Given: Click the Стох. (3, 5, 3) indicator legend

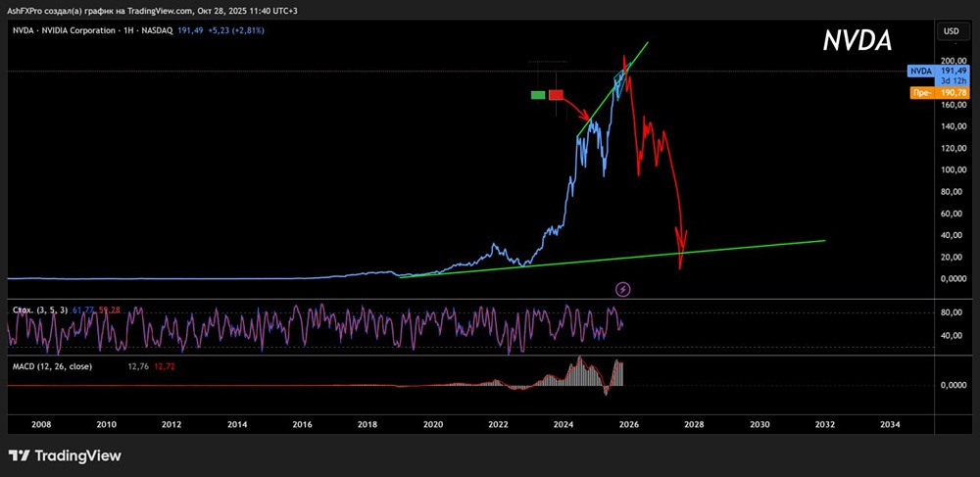Looking at the screenshot, I should [40, 310].
